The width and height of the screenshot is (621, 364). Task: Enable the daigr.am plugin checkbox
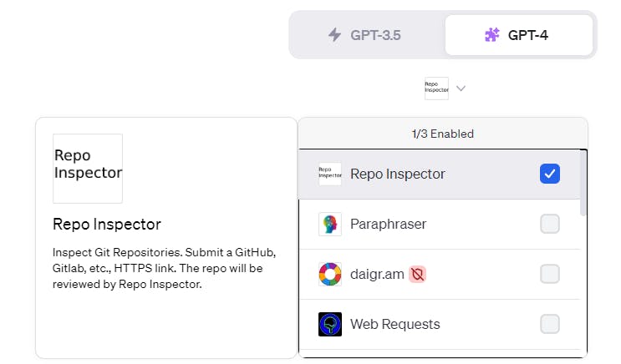coord(550,274)
